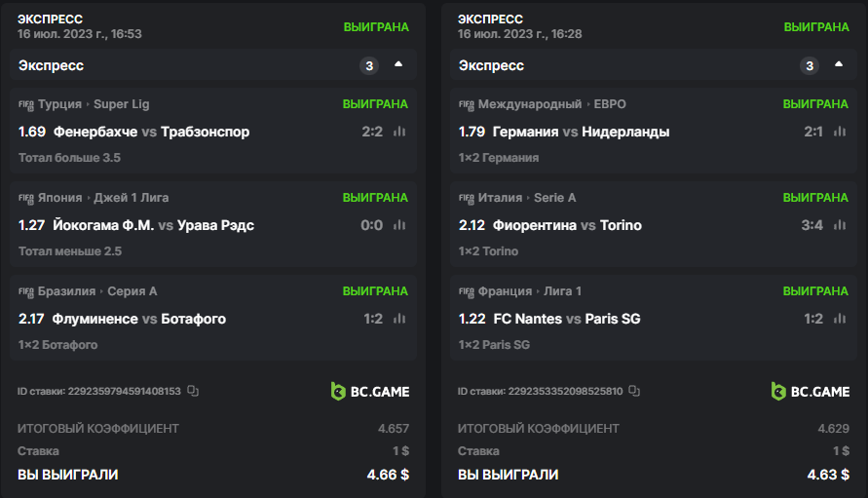Click the left express selection count badge
This screenshot has width=868, height=498.
tap(368, 65)
